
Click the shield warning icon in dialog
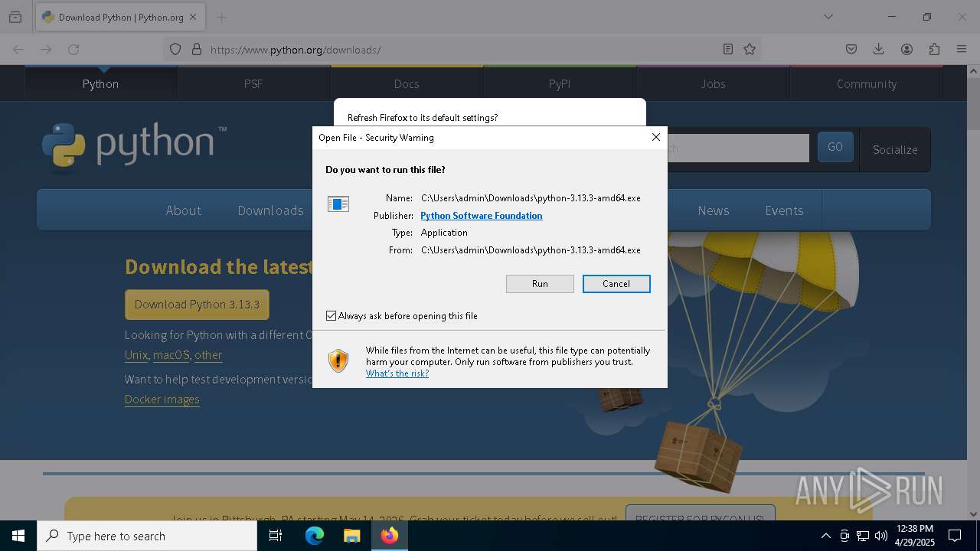(x=338, y=360)
